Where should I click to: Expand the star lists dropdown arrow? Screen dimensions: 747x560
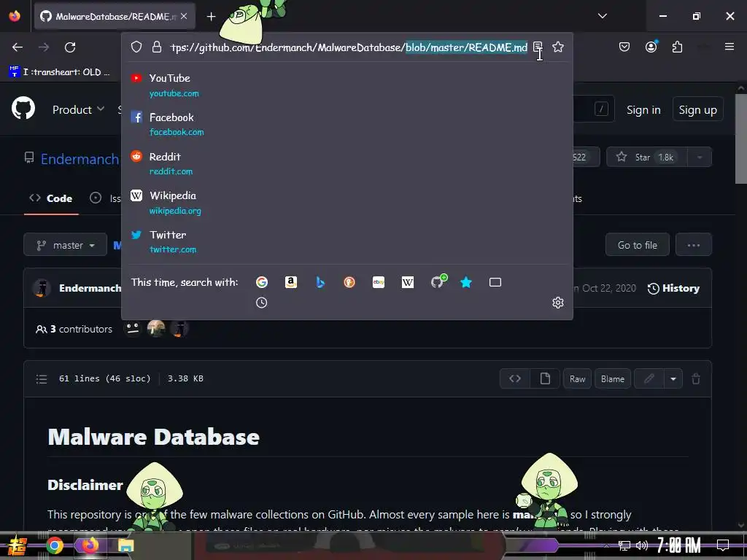pyautogui.click(x=700, y=157)
